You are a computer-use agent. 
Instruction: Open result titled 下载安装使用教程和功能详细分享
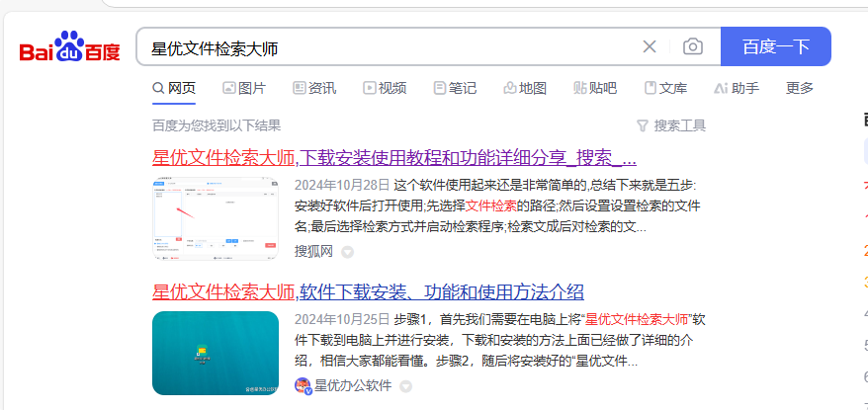[x=394, y=159]
